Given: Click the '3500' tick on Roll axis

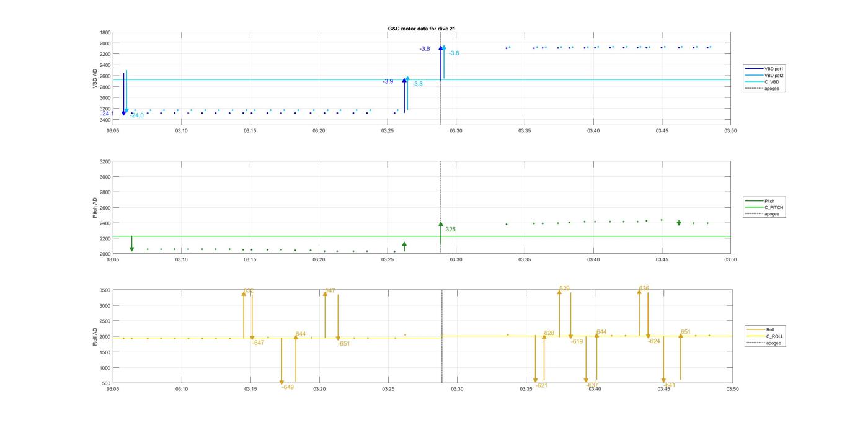Looking at the screenshot, I should click(x=105, y=290).
